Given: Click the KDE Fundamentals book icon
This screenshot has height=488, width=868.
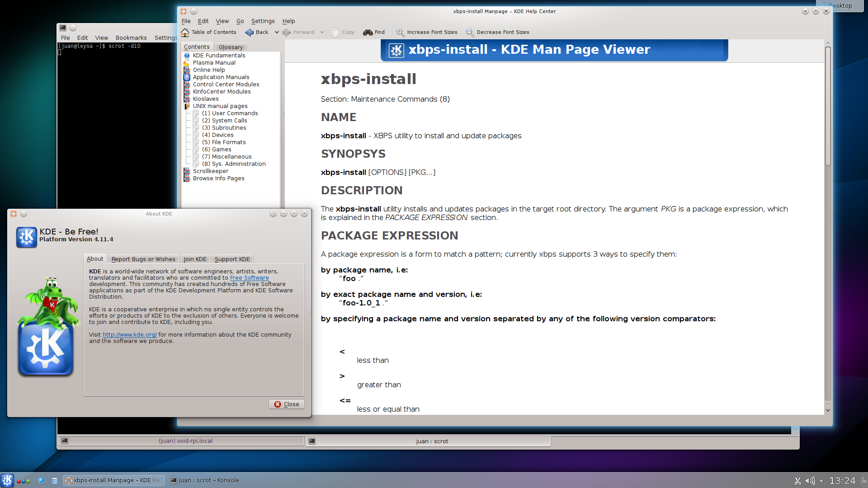Looking at the screenshot, I should click(187, 56).
